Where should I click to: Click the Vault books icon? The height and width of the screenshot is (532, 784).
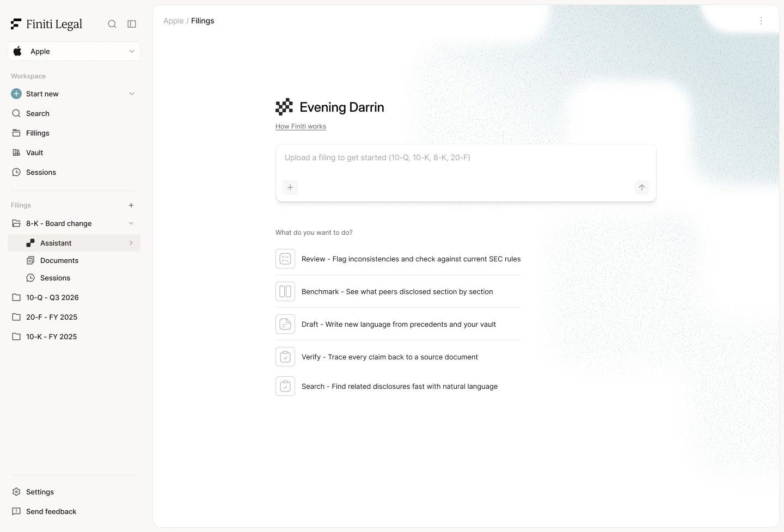click(x=16, y=152)
